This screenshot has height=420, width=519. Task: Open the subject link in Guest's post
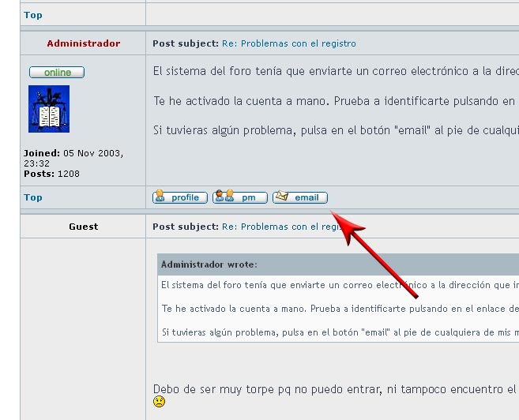click(x=284, y=227)
